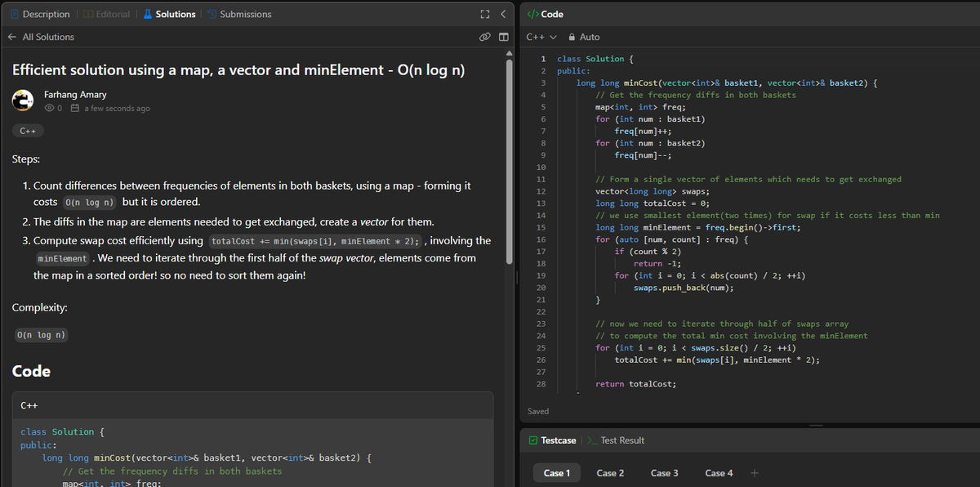The image size is (980, 487).
Task: Select Case 2
Action: tap(610, 473)
